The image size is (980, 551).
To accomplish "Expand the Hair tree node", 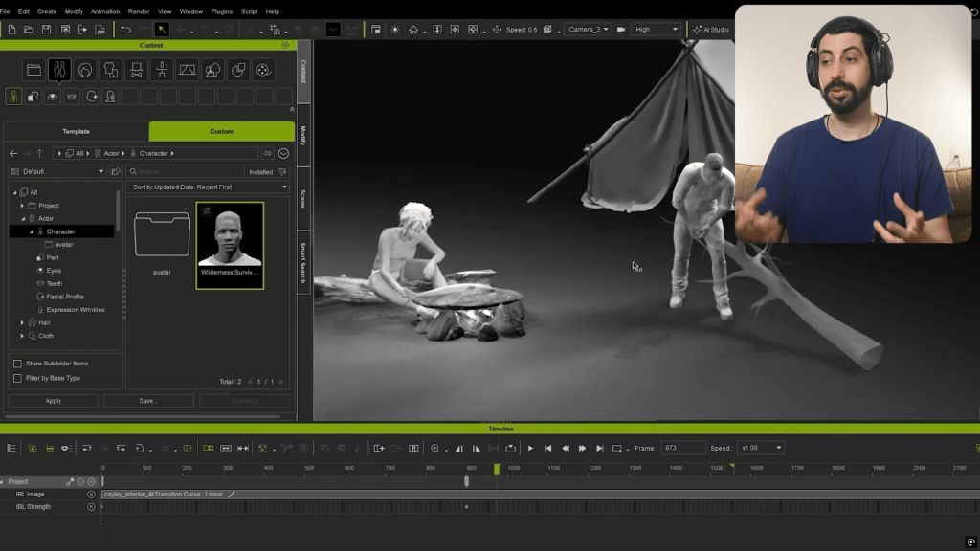I will pyautogui.click(x=23, y=323).
